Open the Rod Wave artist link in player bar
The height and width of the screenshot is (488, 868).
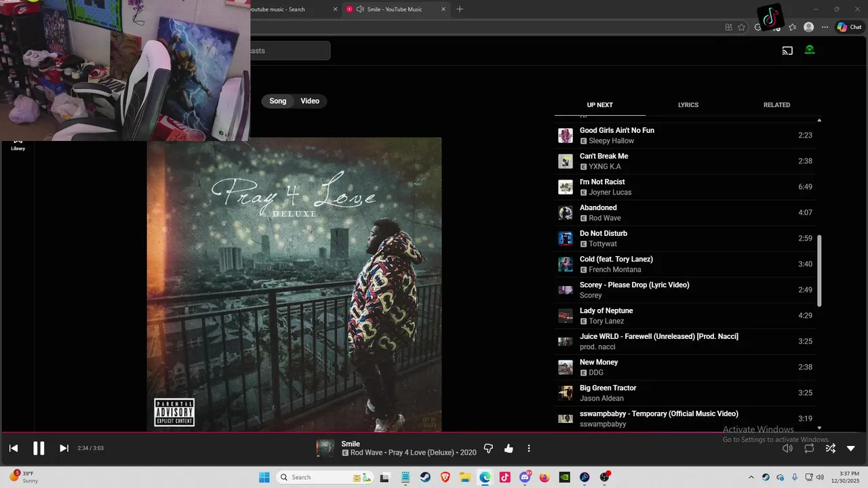click(x=367, y=453)
